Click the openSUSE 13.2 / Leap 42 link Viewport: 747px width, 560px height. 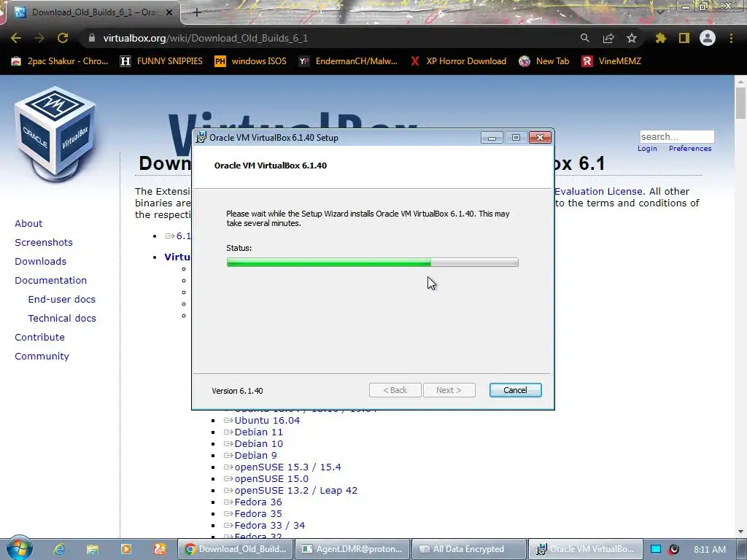tap(296, 491)
